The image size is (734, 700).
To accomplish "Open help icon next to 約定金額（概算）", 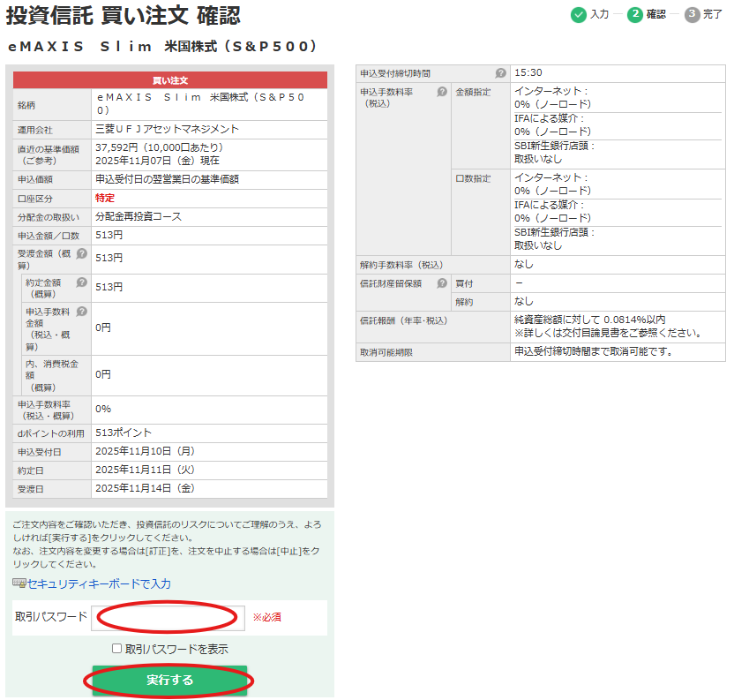I will click(81, 282).
